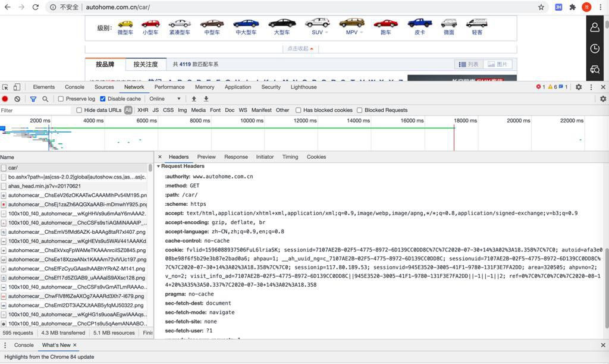The image size is (609, 364).
Task: Filter requests by XHR type
Action: coord(143,110)
